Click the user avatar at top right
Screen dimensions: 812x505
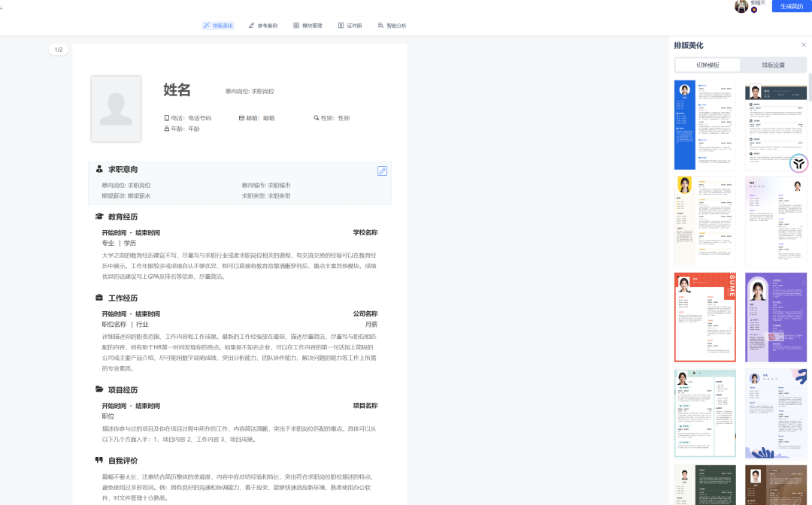(x=741, y=6)
